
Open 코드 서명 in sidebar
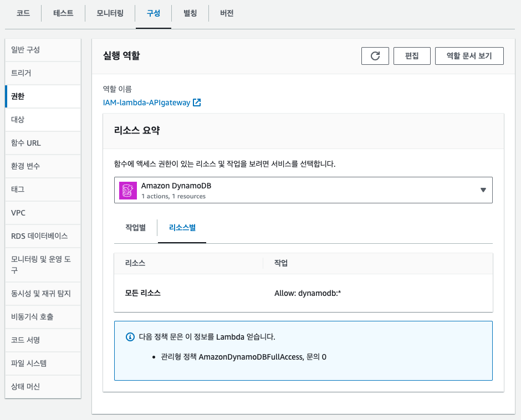[43, 340]
